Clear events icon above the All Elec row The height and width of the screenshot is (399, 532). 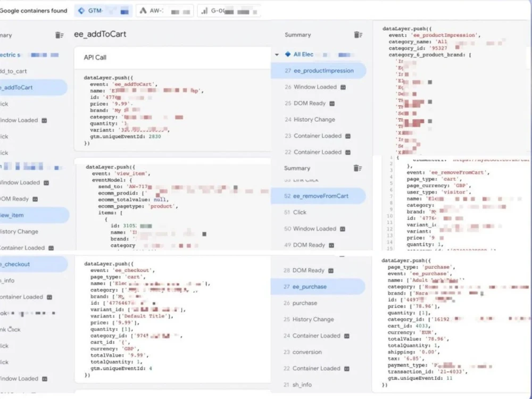(358, 35)
